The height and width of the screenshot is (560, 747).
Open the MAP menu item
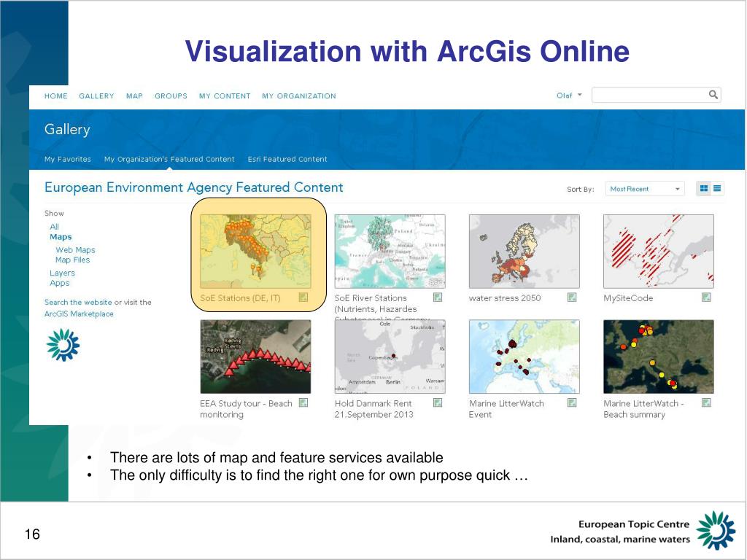click(134, 96)
